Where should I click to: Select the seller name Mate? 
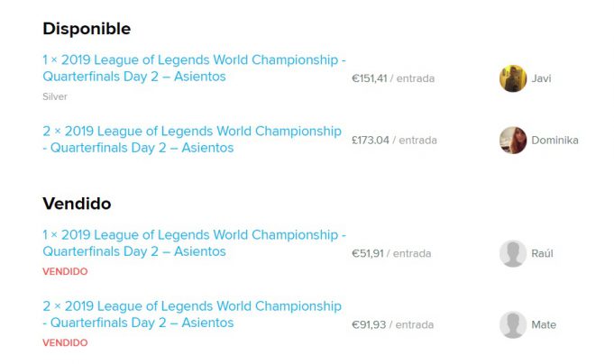click(x=544, y=324)
